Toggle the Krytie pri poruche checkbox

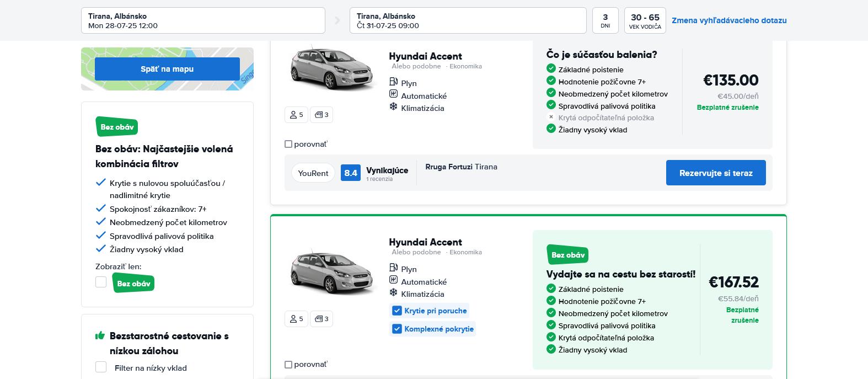[397, 311]
